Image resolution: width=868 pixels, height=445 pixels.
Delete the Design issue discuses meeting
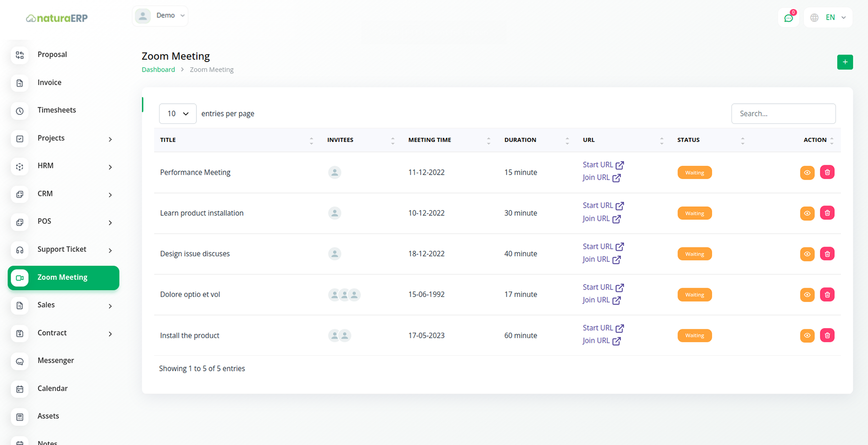tap(827, 254)
